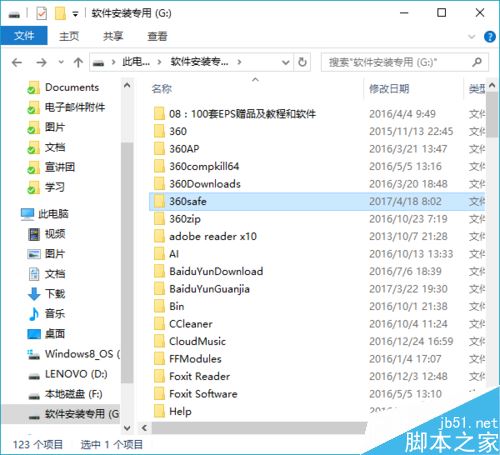500x455 pixels.
Task: Click the 2016/10/13 13:33 date cell
Action: (x=411, y=254)
